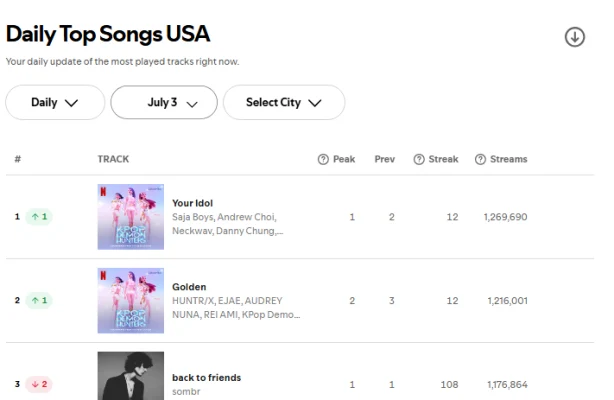614x400 pixels.
Task: Open the July 3 date dropdown
Action: coord(163,102)
